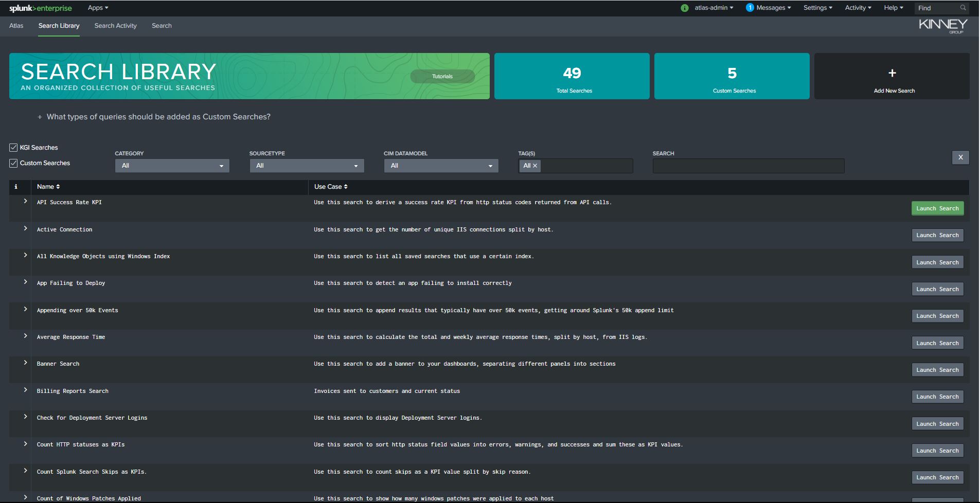The height and width of the screenshot is (503, 980).
Task: Open the Apps menu
Action: point(97,8)
